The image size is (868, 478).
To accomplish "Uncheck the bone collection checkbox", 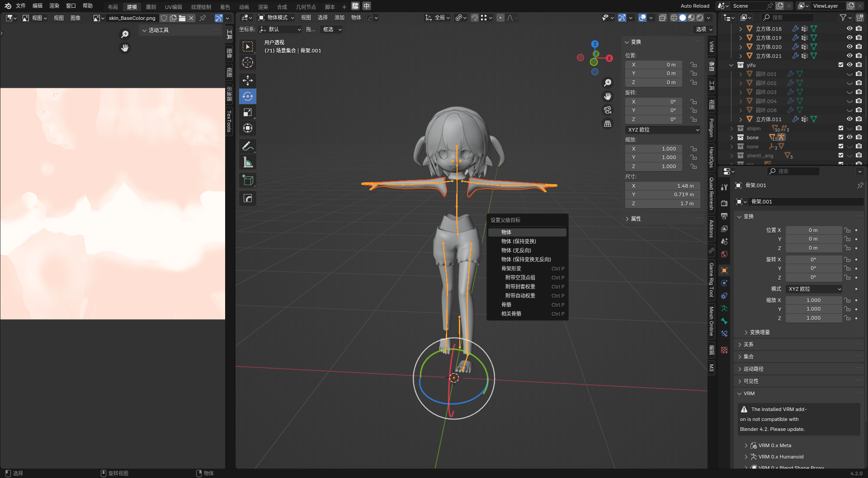I will coord(840,137).
